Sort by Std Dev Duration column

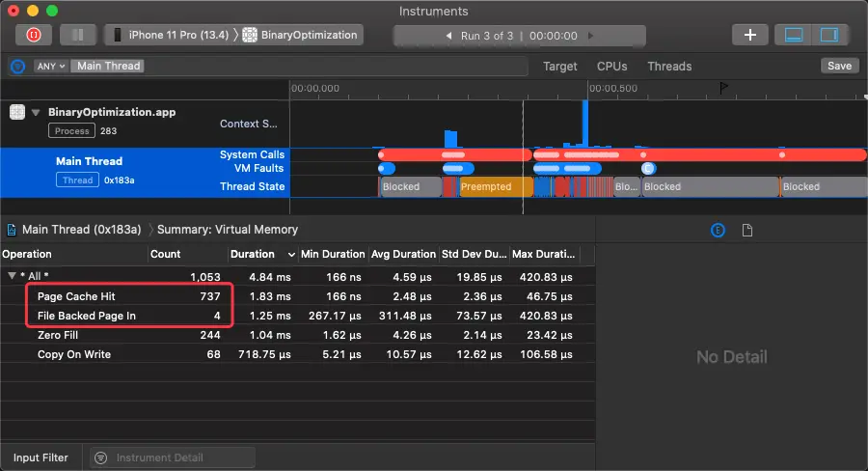(474, 255)
